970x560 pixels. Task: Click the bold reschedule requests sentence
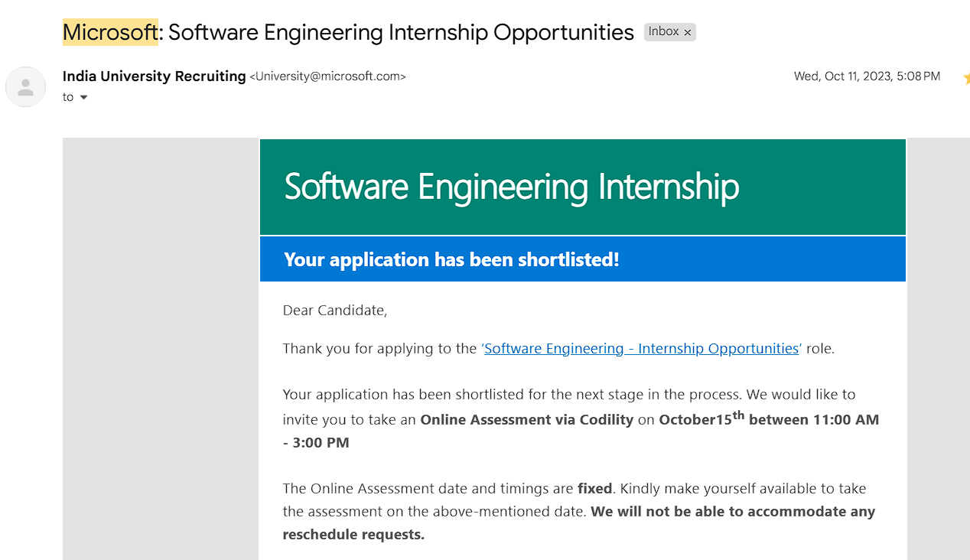click(579, 523)
